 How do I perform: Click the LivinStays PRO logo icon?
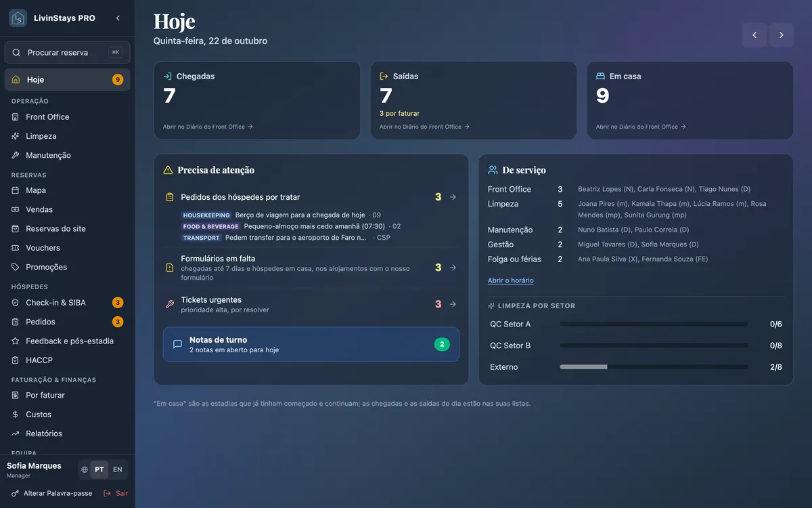[x=18, y=18]
